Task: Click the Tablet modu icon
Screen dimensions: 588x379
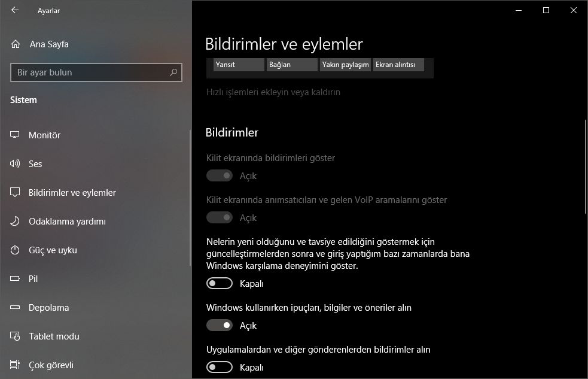Action: (14, 336)
